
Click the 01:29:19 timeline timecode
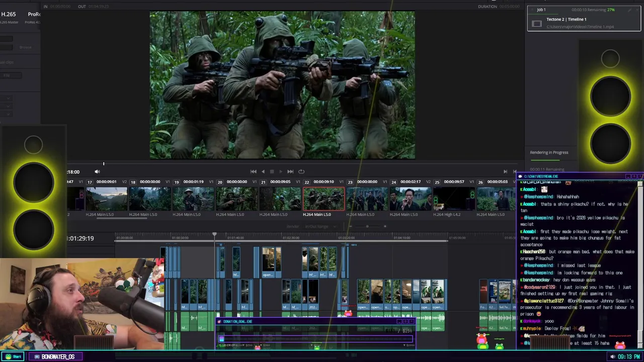coord(80,238)
